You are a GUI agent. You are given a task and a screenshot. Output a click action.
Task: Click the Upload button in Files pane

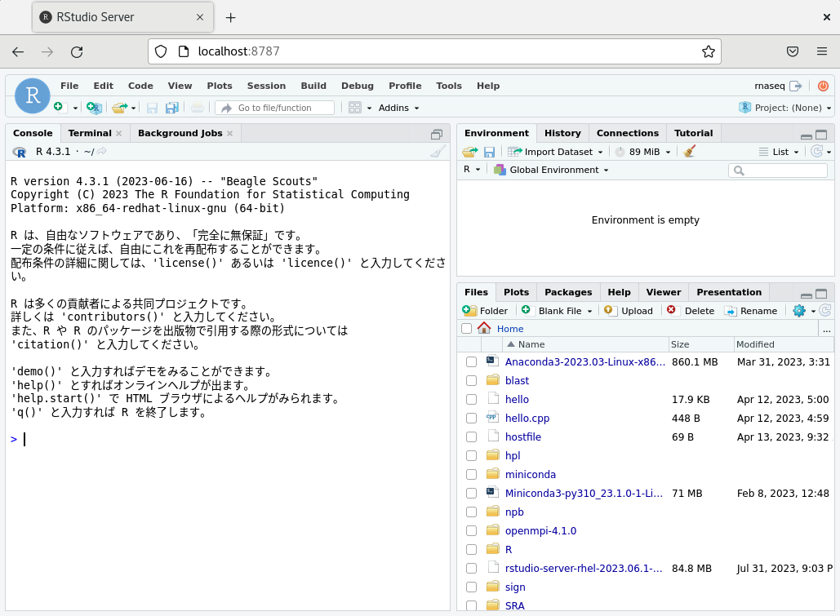628,311
